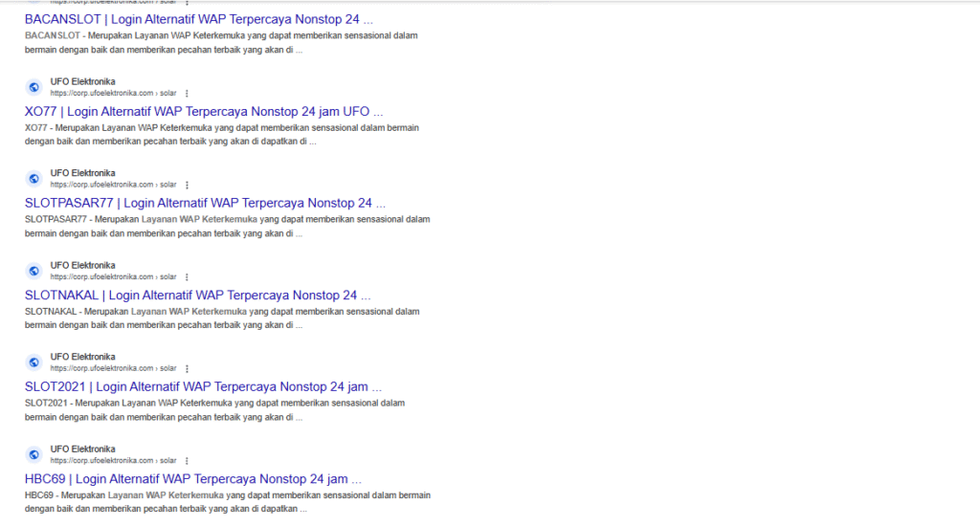
Task: Click the corp.ufoelektronika.com URL above the SLOTPASAR77 title
Action: pyautogui.click(x=113, y=185)
